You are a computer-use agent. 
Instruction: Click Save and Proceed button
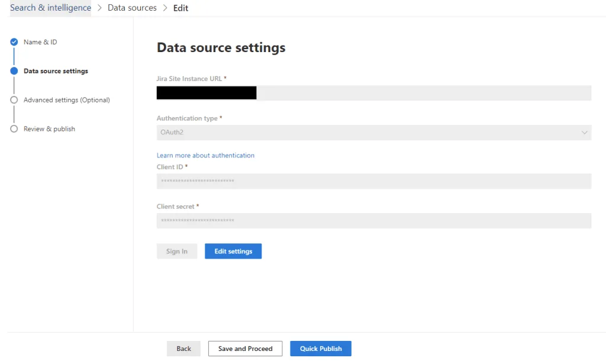click(245, 349)
